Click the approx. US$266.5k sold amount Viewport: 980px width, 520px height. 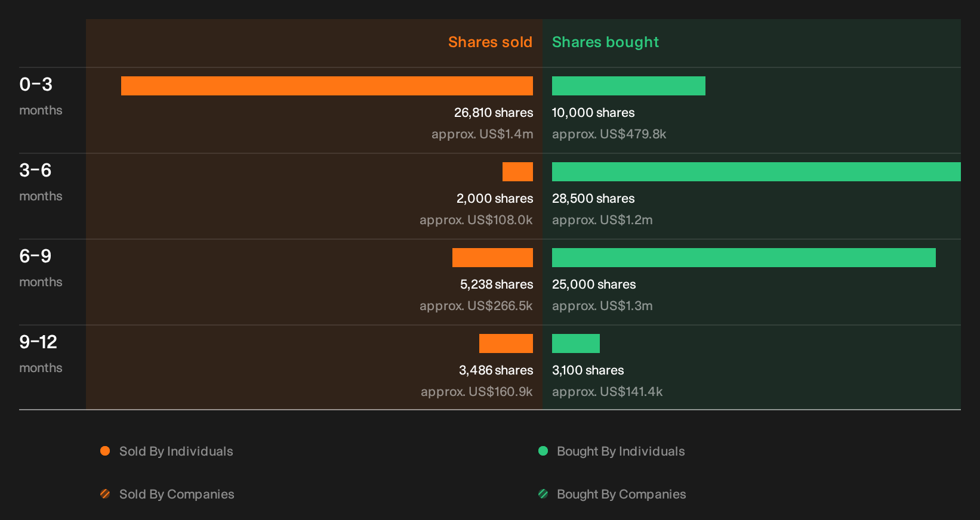476,306
